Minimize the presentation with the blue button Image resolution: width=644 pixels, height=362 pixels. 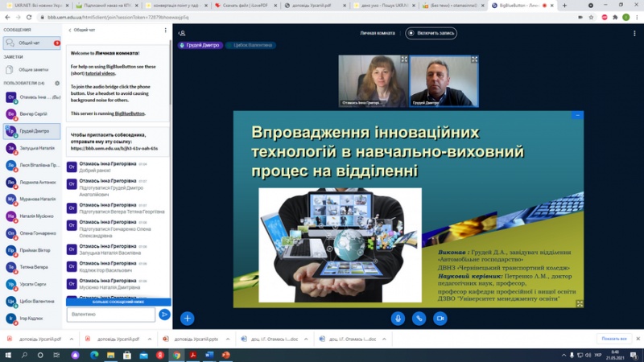[577, 115]
